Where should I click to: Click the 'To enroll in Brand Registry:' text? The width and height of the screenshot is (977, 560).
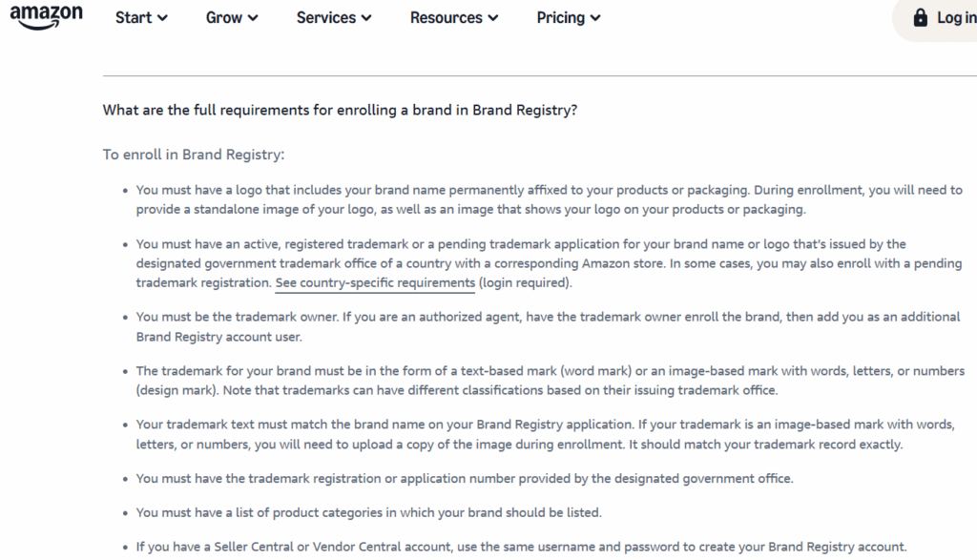click(x=193, y=155)
